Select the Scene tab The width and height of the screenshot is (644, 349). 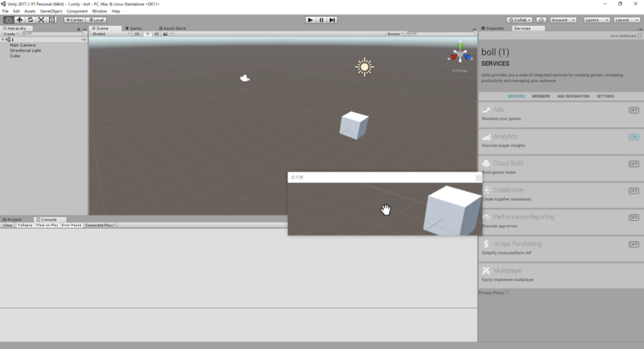pyautogui.click(x=100, y=28)
